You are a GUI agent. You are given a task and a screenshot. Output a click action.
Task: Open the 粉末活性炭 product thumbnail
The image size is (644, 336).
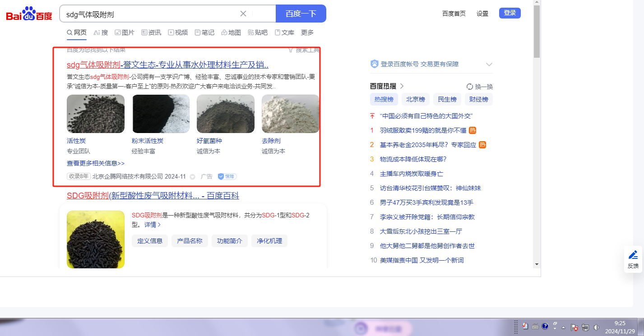click(x=161, y=114)
